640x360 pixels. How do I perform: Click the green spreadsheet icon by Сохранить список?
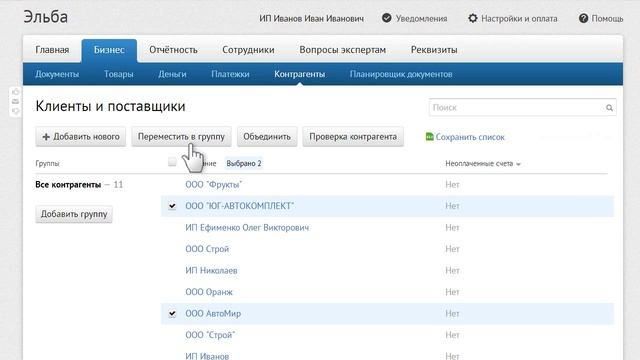pyautogui.click(x=429, y=137)
